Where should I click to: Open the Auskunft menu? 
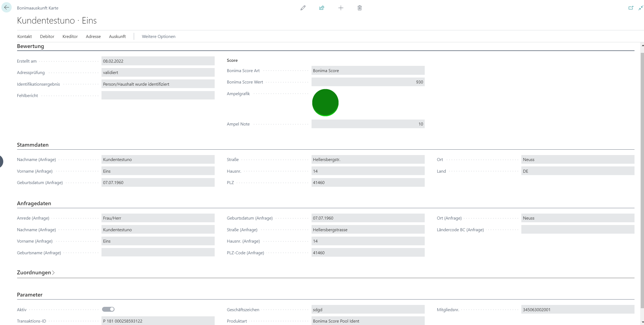coord(117,36)
